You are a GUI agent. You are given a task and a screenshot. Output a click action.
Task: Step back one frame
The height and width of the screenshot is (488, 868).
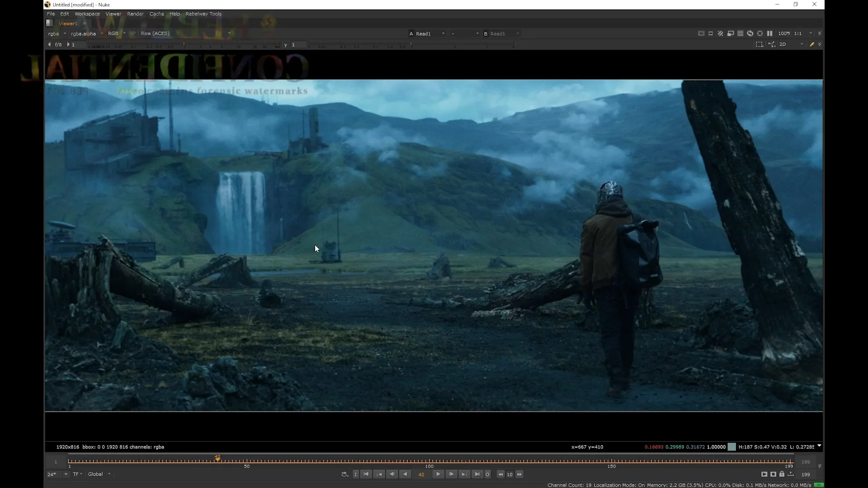pos(392,474)
